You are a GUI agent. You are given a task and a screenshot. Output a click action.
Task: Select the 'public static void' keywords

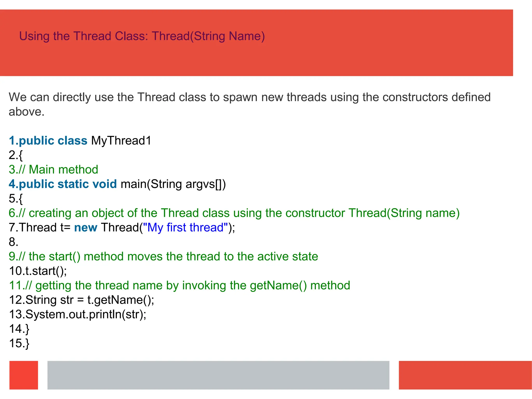pos(63,184)
